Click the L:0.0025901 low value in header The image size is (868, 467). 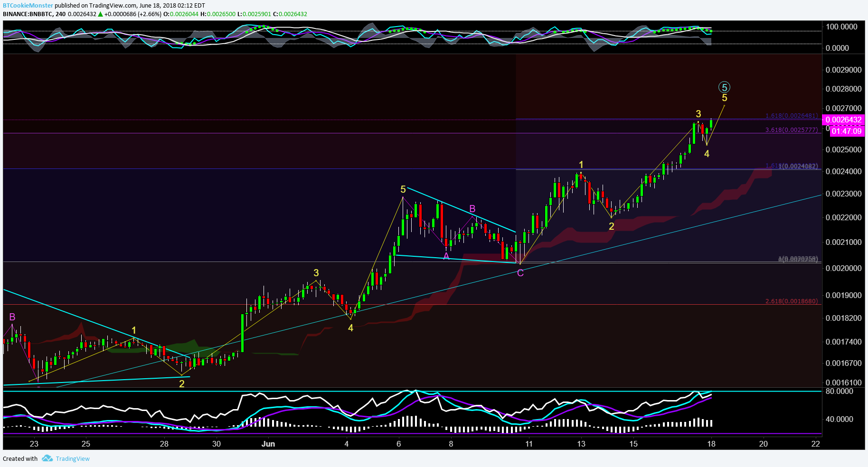pyautogui.click(x=254, y=14)
